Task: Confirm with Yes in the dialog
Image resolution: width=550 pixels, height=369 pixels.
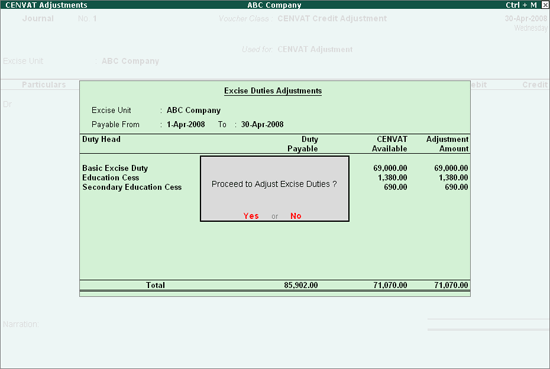Action: click(251, 216)
